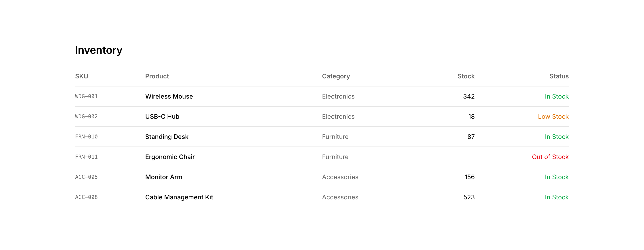Click the Status column header
Viewport: 644px width, 250px height.
pos(559,76)
